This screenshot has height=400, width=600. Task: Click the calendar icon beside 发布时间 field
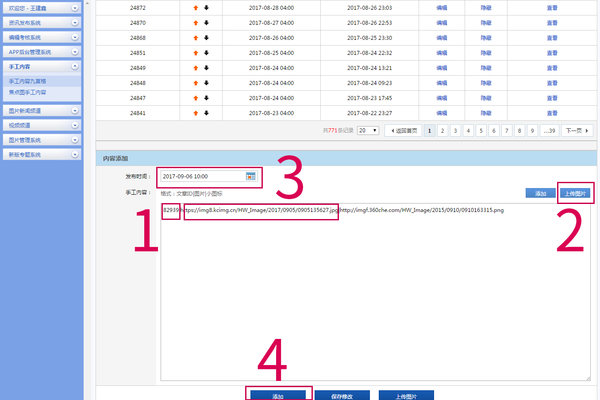[252, 176]
